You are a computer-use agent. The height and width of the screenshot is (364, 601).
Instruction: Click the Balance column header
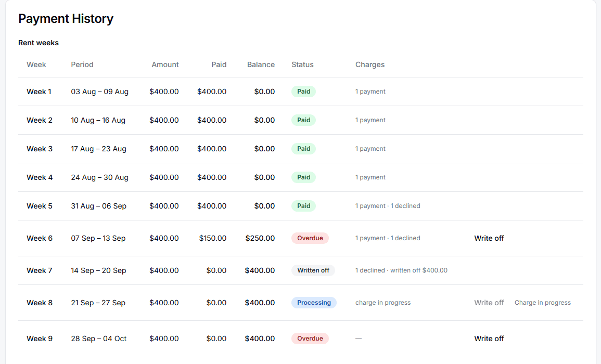pos(261,64)
